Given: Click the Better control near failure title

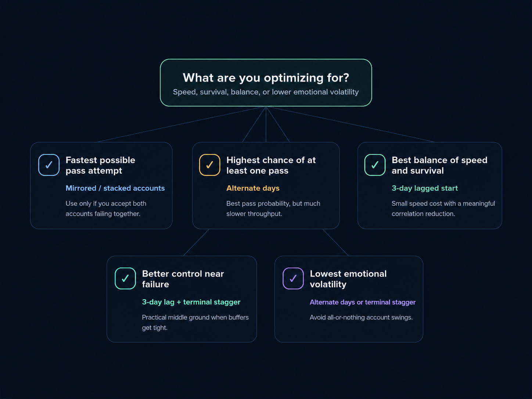Looking at the screenshot, I should click(x=183, y=279).
